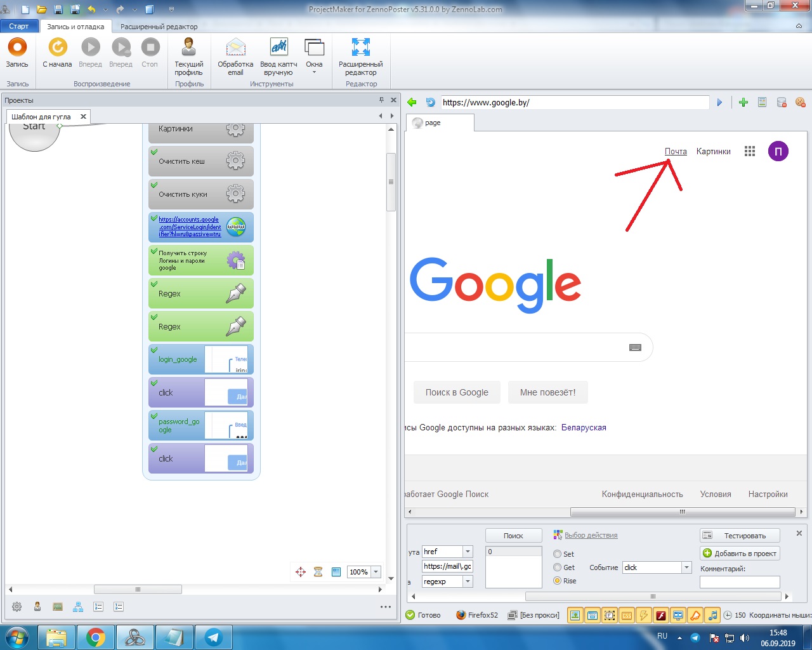Select the Rise radio button
The width and height of the screenshot is (812, 650).
[x=558, y=581]
